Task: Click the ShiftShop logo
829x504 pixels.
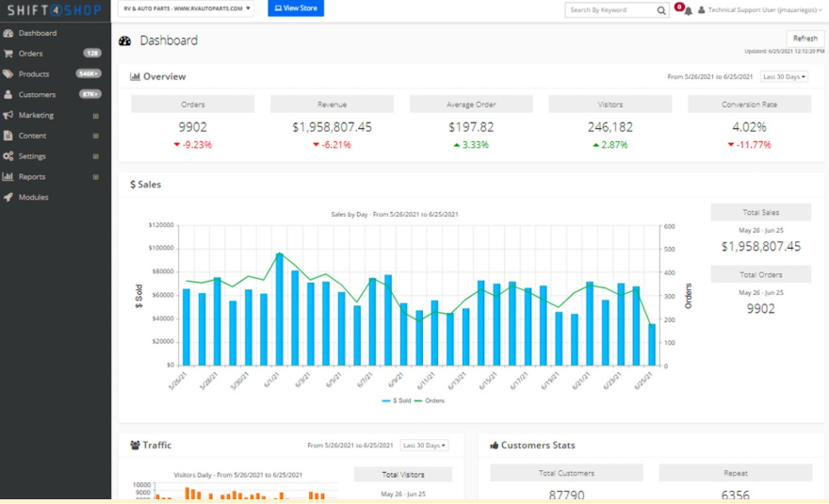Action: (55, 10)
